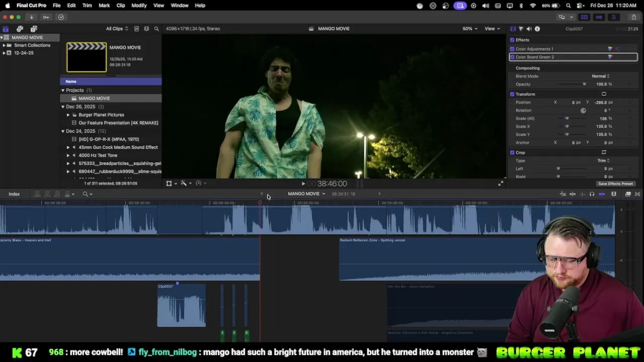Open the Blend Mode Normal dropdown
The width and height of the screenshot is (644, 362).
pyautogui.click(x=601, y=76)
